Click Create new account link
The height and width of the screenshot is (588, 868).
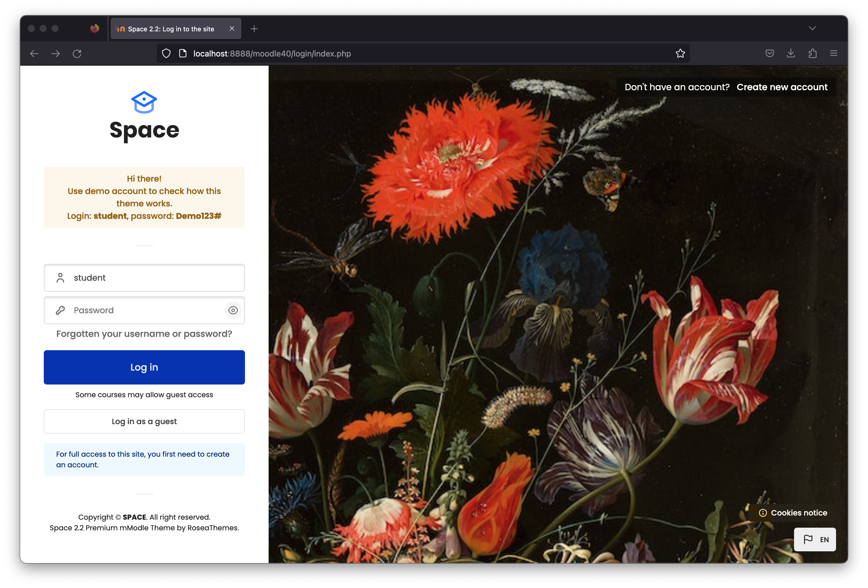coord(782,87)
